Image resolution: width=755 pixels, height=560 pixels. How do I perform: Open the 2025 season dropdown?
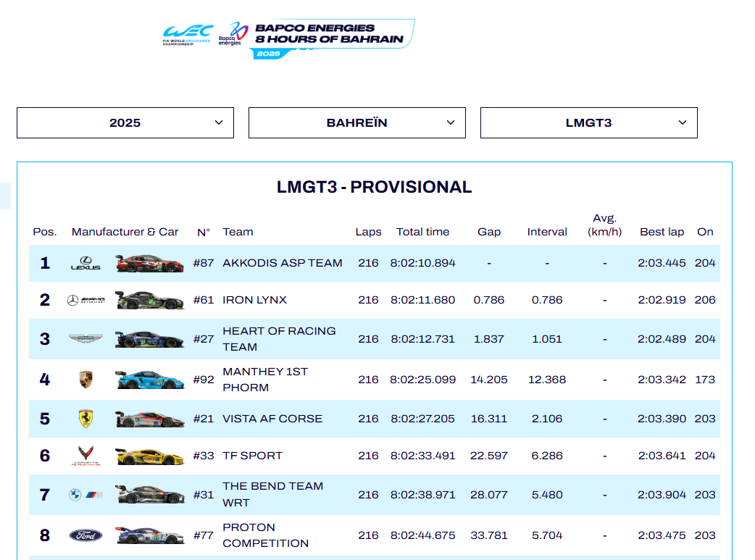pyautogui.click(x=125, y=123)
